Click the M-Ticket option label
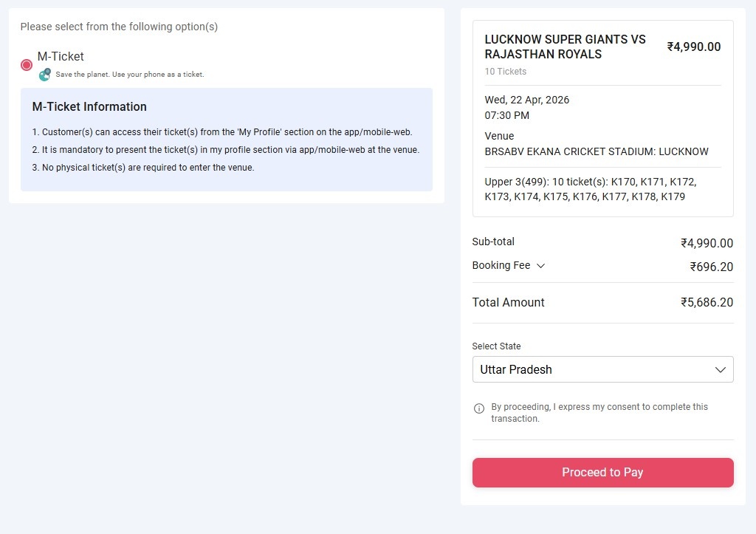This screenshot has width=756, height=534. (x=61, y=56)
